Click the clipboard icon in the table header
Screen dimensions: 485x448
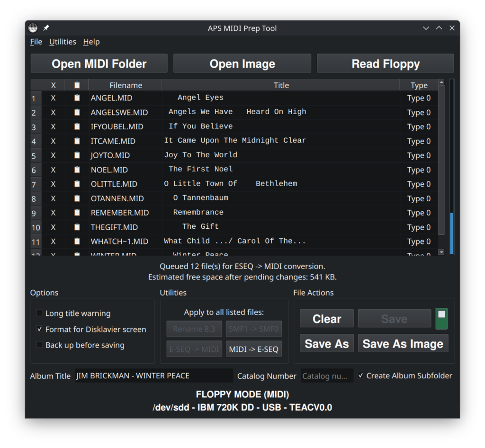77,85
